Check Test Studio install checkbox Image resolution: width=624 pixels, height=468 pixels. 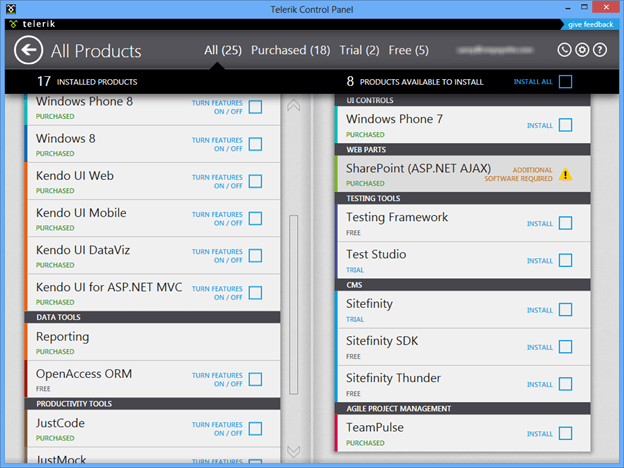[566, 260]
